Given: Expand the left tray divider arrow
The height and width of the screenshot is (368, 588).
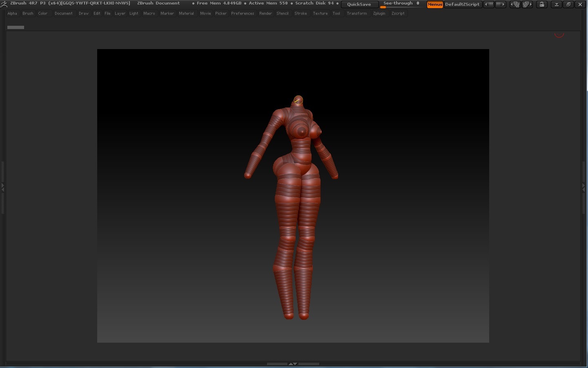Looking at the screenshot, I should point(2,188).
